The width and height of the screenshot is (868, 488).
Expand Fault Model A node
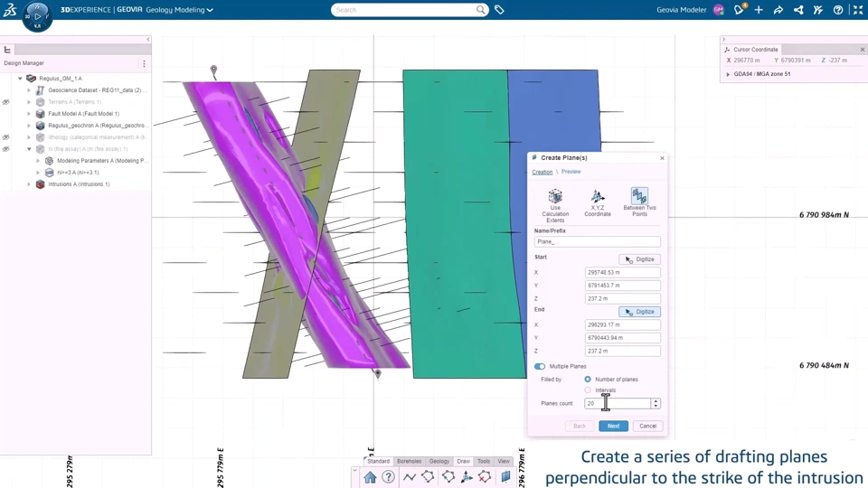pyautogui.click(x=29, y=114)
